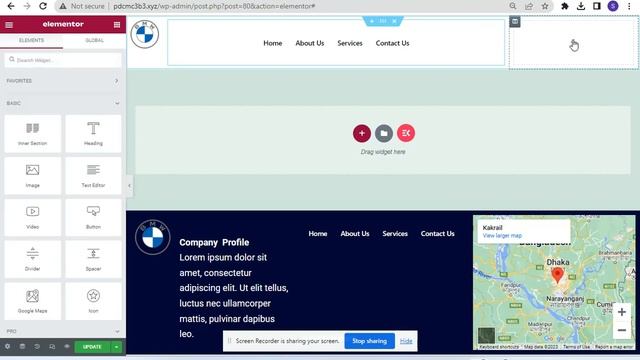Click the pink EK template kit button
This screenshot has height=360, width=640.
406,133
